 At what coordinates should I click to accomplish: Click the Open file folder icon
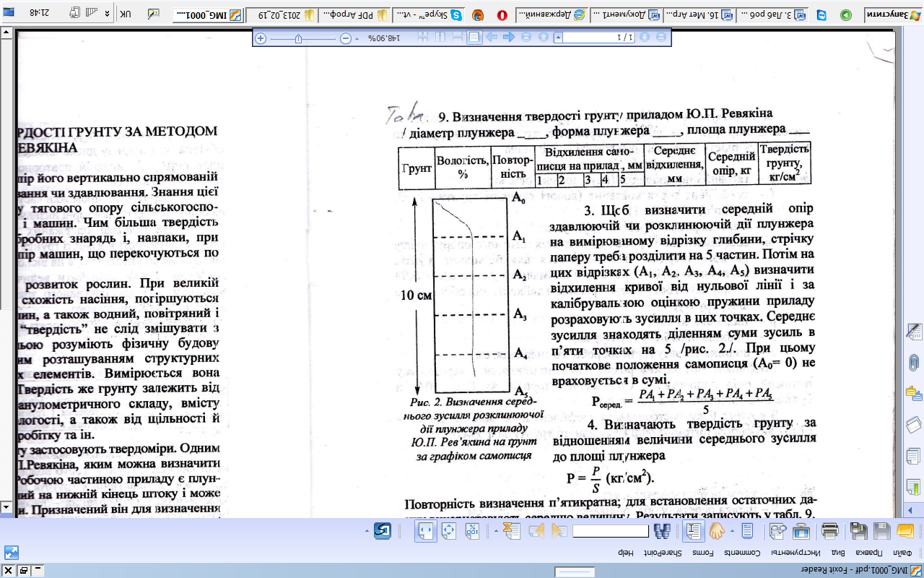click(x=906, y=531)
